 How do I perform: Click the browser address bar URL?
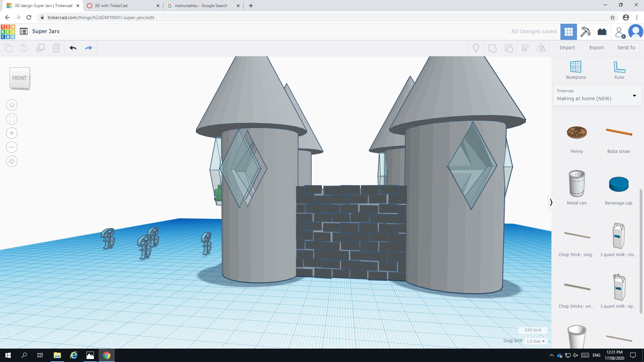pos(101,17)
